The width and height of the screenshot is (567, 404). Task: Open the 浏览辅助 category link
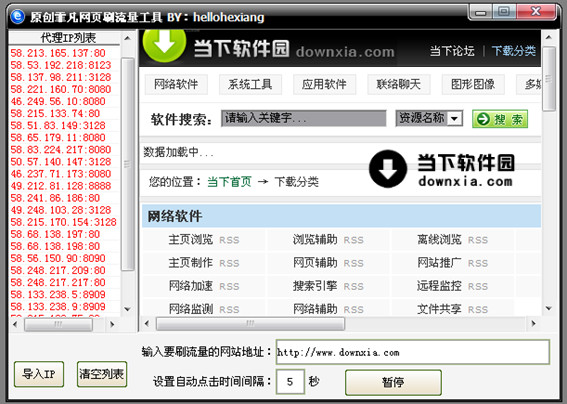[315, 239]
